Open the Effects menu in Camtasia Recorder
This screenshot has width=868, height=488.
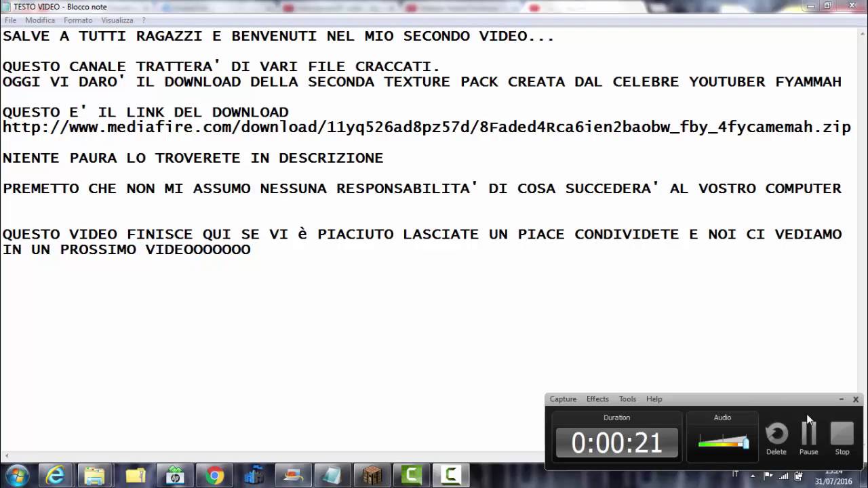(597, 399)
